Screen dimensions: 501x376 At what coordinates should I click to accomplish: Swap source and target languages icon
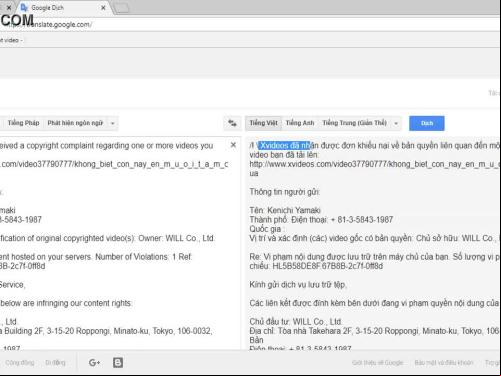click(x=232, y=123)
